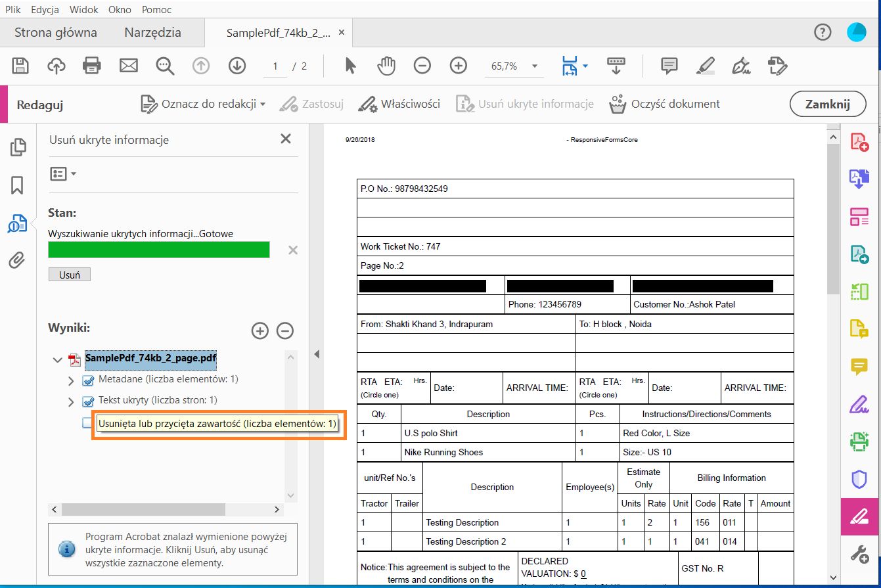
Task: Go to the next page arrow
Action: 237,66
